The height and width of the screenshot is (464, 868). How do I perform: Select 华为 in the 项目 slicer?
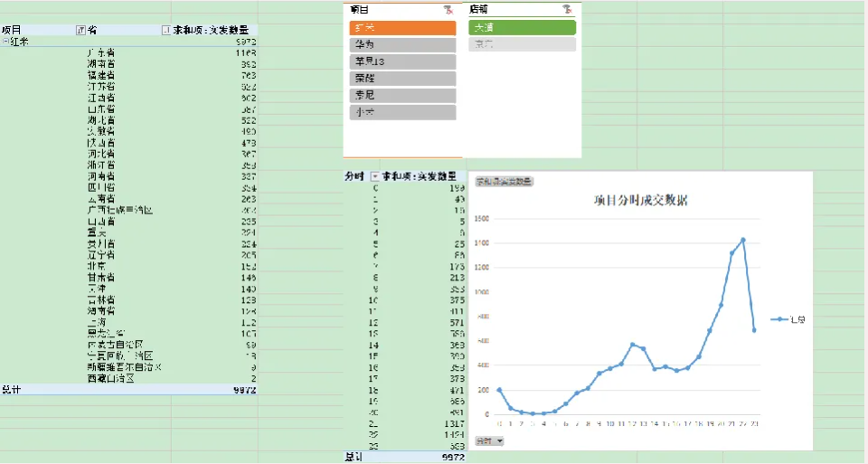point(402,45)
